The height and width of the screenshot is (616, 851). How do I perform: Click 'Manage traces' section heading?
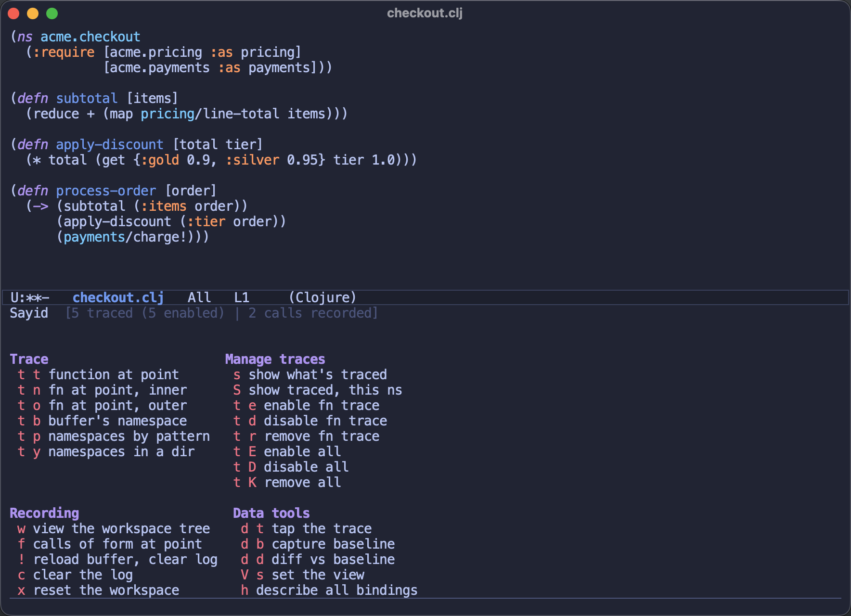click(275, 359)
